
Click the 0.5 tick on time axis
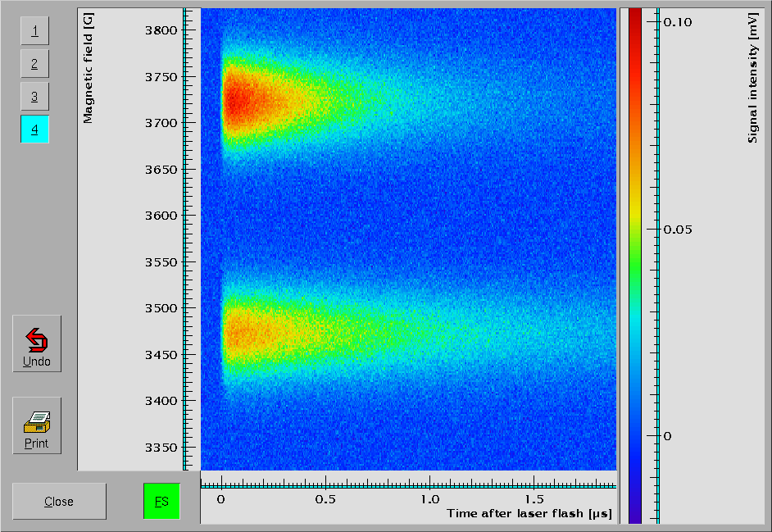click(326, 499)
